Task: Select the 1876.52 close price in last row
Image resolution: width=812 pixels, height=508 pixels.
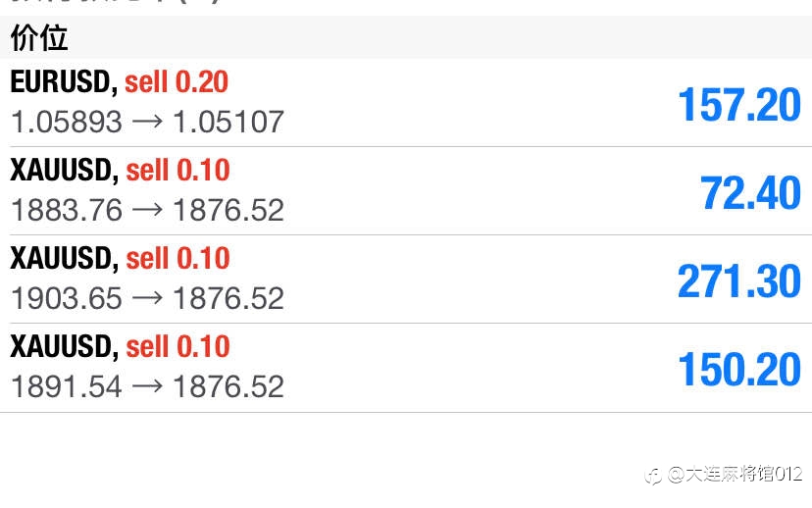Action: 228,386
